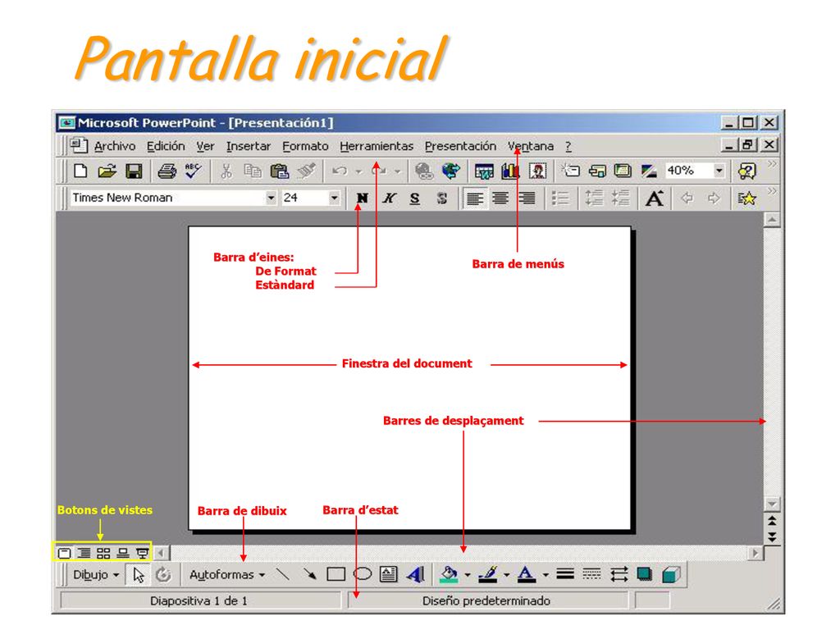Select the Free Rotate tool

tap(163, 575)
